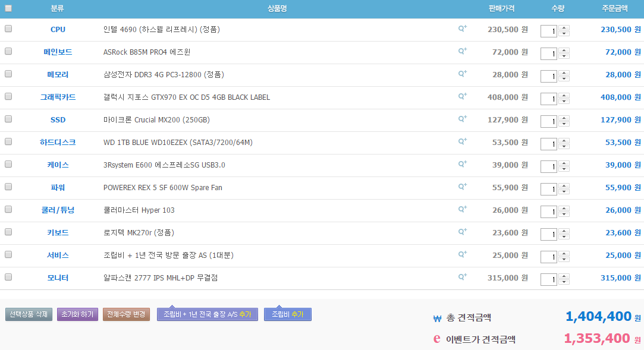Increase quantity for 모니터 row
Viewport: 644px width, 350px height.
(564, 276)
